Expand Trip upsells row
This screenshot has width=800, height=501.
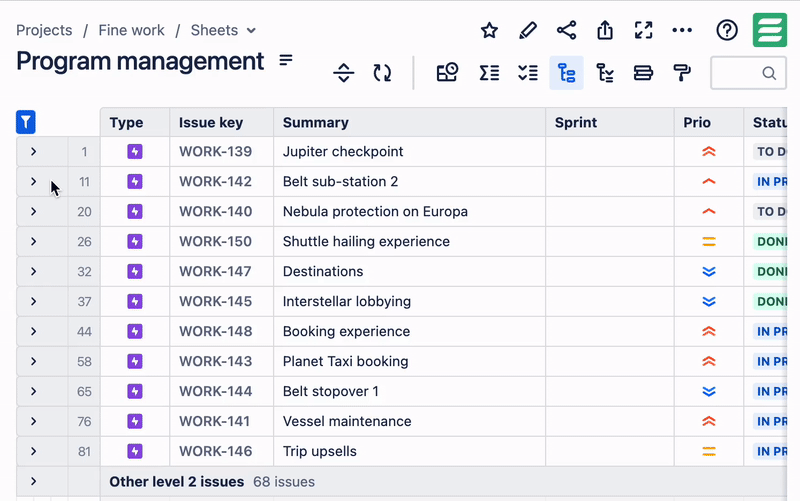tap(33, 451)
